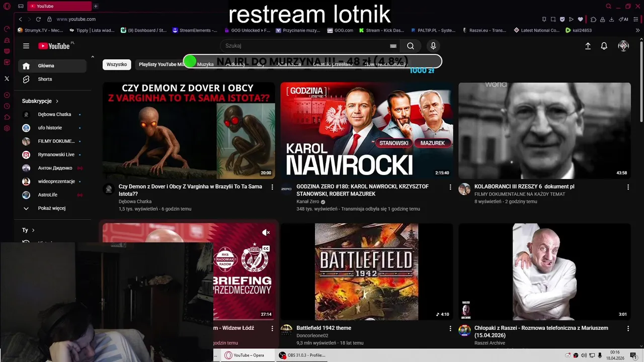Open Kanał Zero channel link
Screen dimensions: 644x362
click(x=308, y=202)
